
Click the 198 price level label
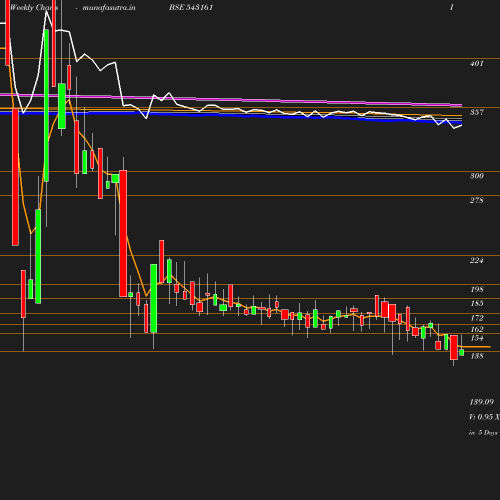pos(477,289)
